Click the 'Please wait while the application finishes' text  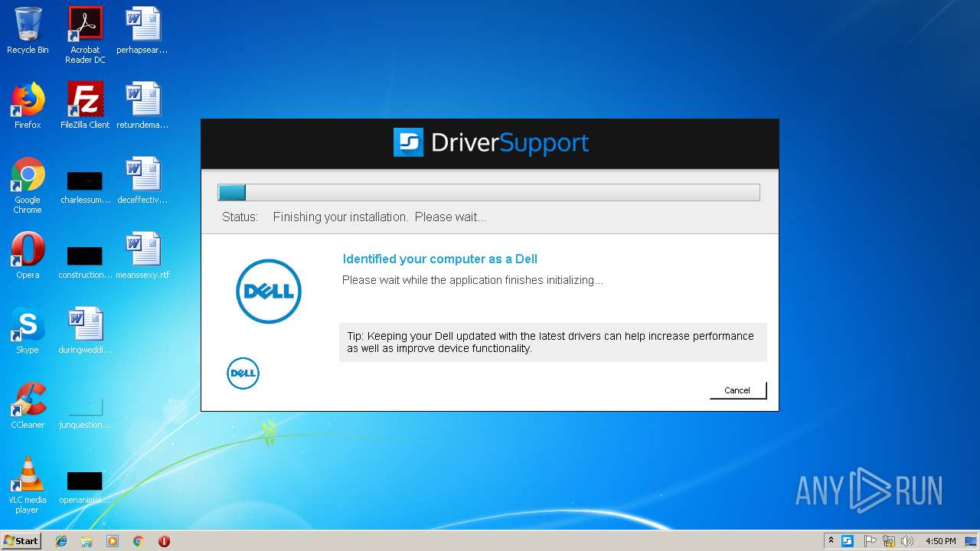point(472,280)
